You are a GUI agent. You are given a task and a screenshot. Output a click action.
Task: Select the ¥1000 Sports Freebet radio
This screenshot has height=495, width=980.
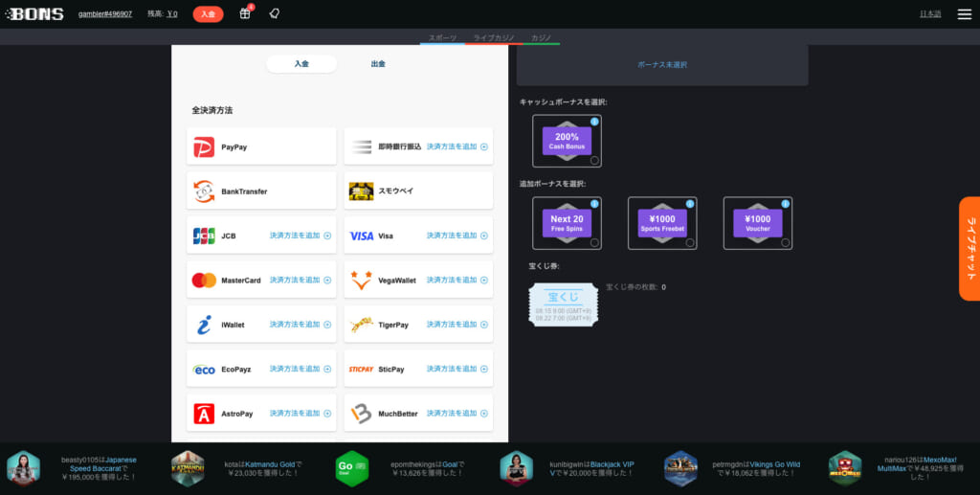point(690,242)
